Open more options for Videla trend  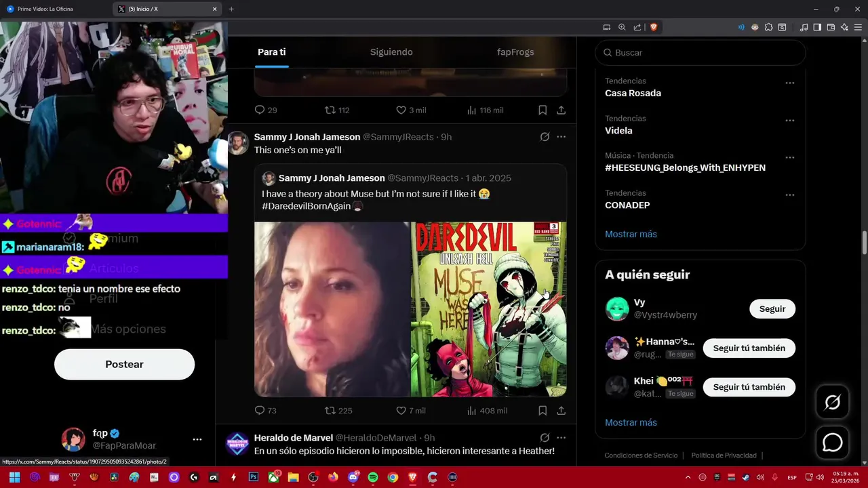(x=790, y=120)
